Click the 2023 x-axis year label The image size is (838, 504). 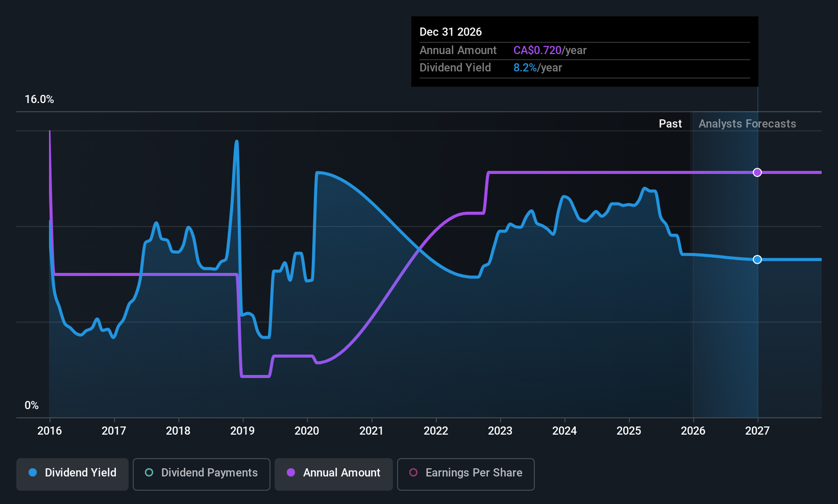tap(500, 431)
